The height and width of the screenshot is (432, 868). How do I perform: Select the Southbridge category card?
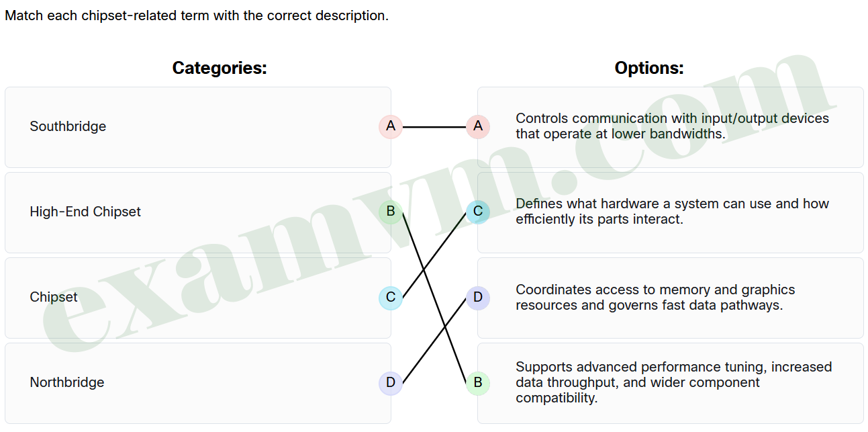[x=198, y=126]
